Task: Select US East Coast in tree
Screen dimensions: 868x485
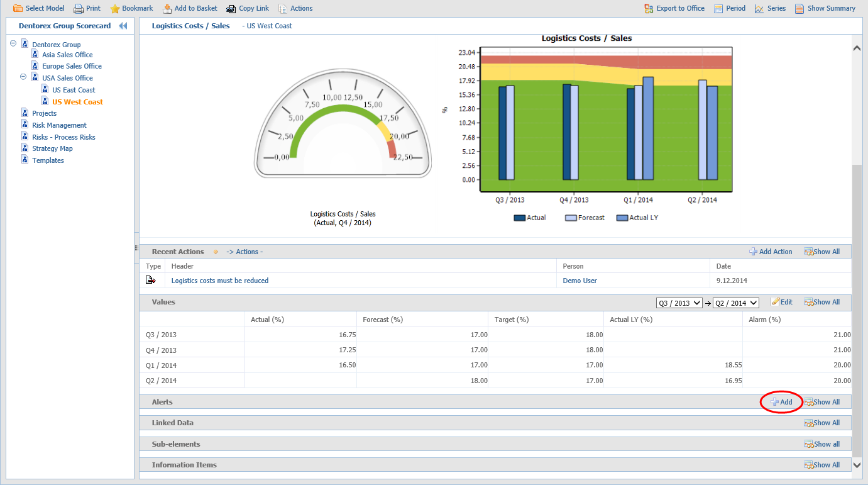Action: pos(74,90)
